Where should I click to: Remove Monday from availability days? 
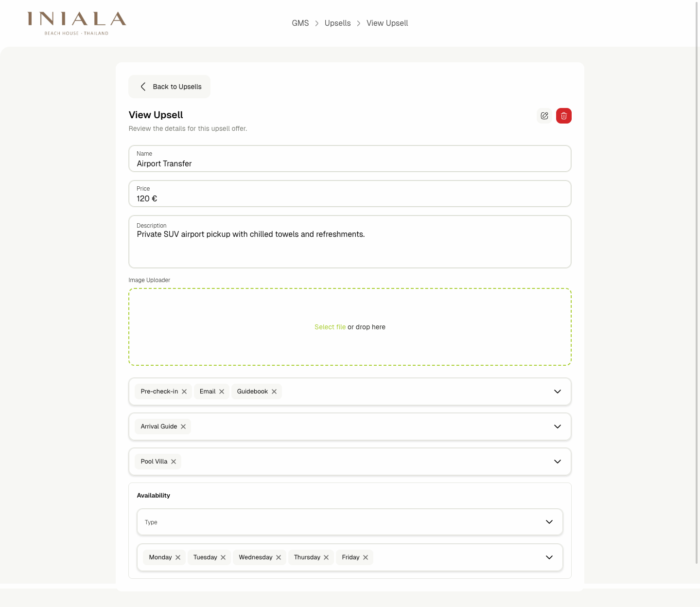[178, 557]
